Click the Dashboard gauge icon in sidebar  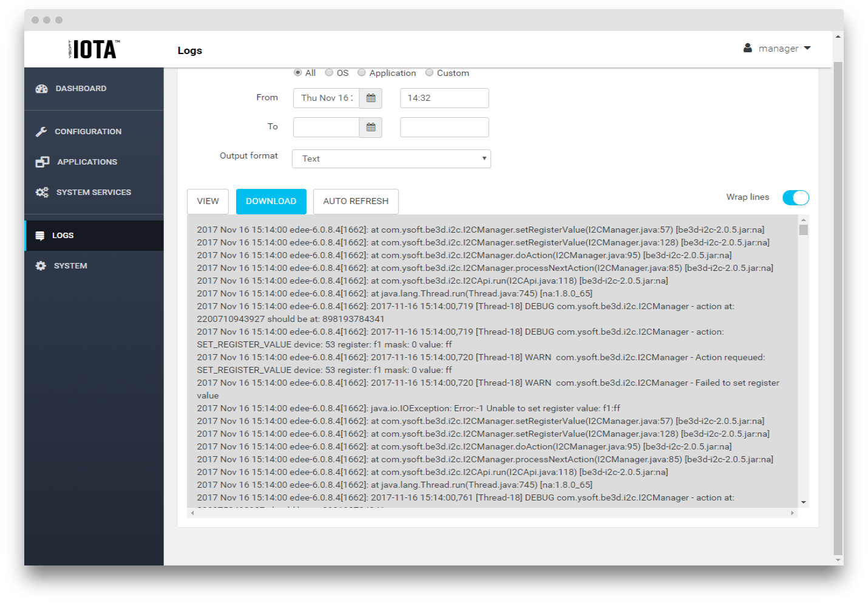[x=41, y=89]
